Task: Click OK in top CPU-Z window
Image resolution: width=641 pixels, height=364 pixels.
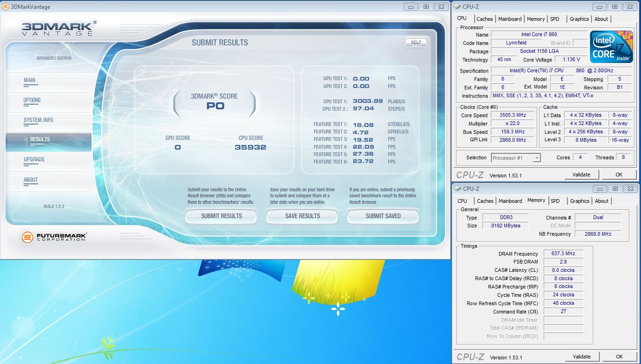Action: (x=619, y=175)
